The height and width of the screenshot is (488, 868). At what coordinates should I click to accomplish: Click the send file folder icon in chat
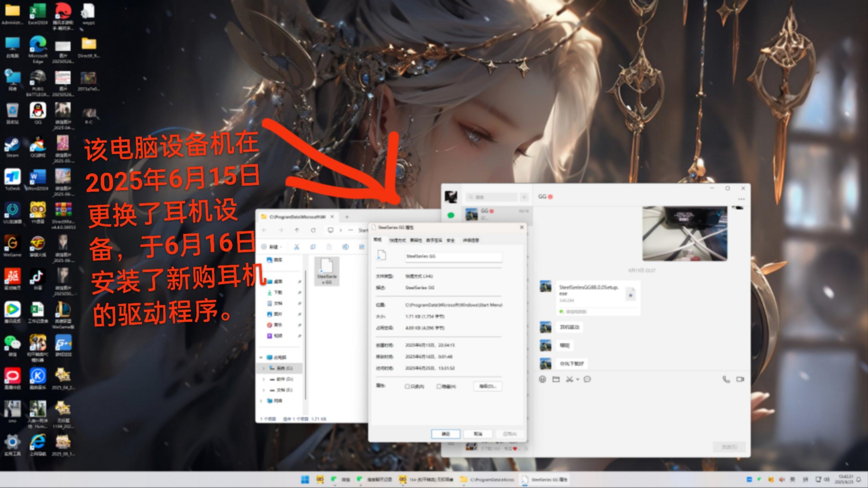point(556,379)
